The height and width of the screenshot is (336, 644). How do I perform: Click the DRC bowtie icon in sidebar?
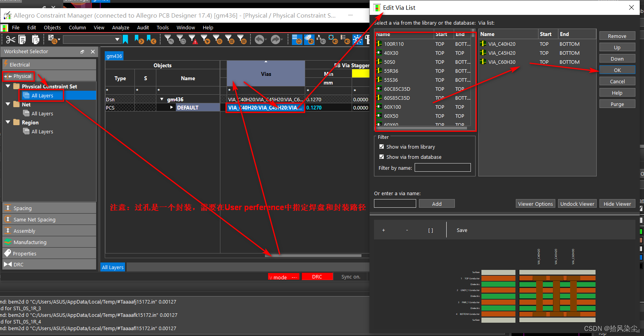[x=8, y=264]
